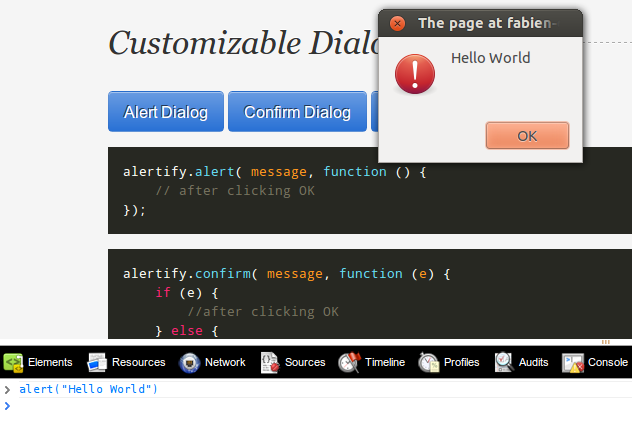Open the Timeline stopwatch icon
Screen dimensions: 632x422
coord(349,362)
